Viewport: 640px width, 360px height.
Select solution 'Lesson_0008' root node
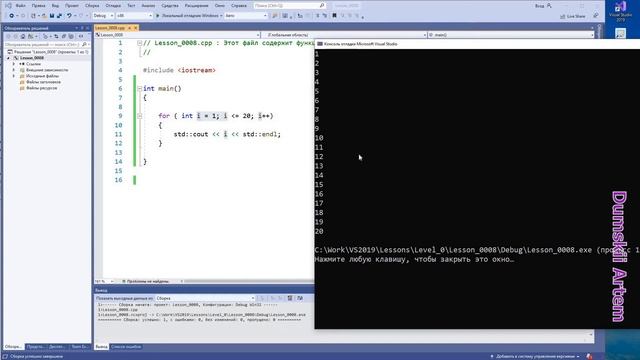pyautogui.click(x=48, y=52)
